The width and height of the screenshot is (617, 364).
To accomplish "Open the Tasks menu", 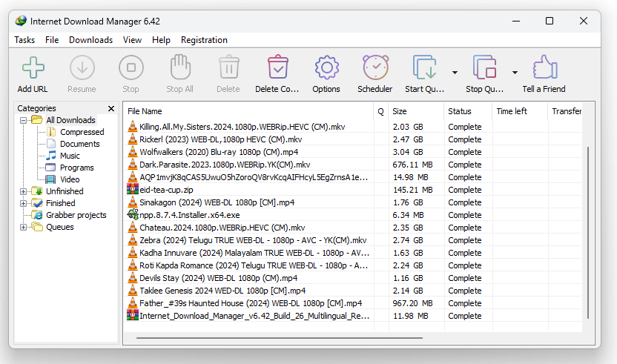I will (x=24, y=40).
